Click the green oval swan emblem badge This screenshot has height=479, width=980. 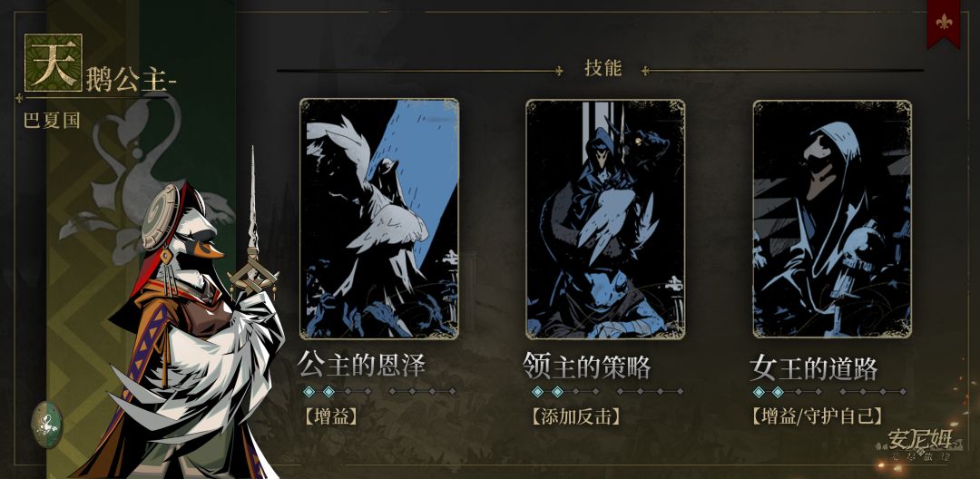tap(46, 425)
